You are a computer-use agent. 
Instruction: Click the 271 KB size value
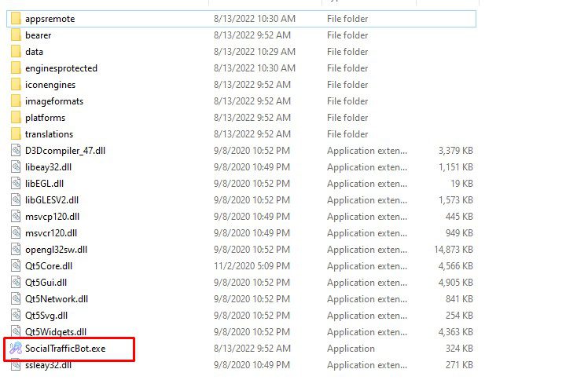[459, 365]
